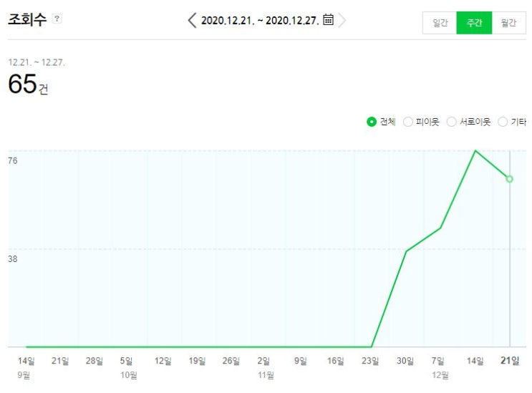Click the 12.21. ~ 12.27. period label
The image size is (532, 393).
[x=37, y=62]
